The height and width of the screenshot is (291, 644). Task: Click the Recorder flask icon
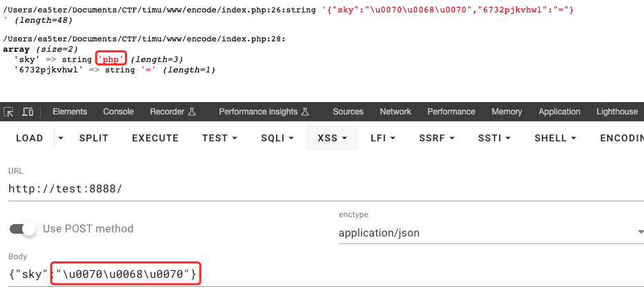pyautogui.click(x=192, y=112)
